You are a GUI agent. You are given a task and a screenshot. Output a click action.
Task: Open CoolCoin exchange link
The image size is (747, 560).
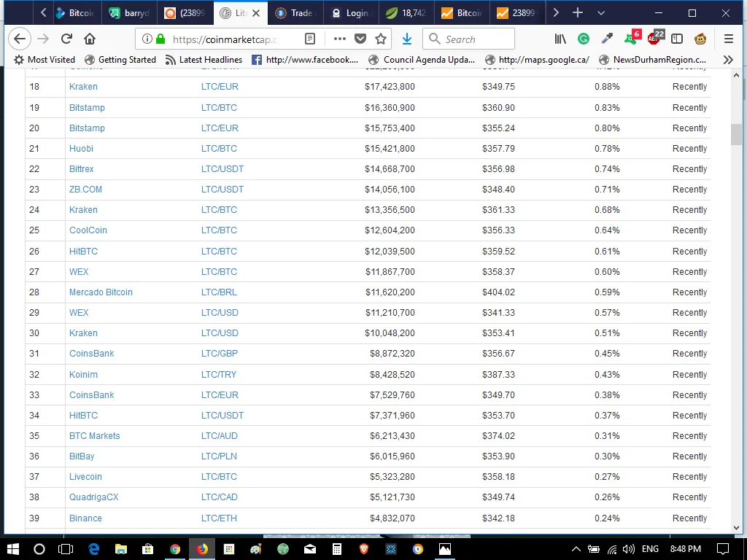[88, 230]
